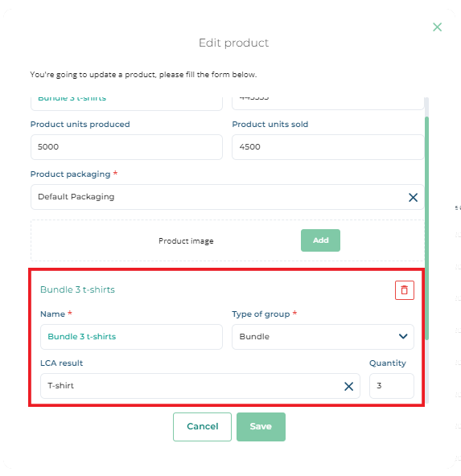461x476 pixels.
Task: Click the form's vertical scrollbar
Action: click(x=426, y=228)
